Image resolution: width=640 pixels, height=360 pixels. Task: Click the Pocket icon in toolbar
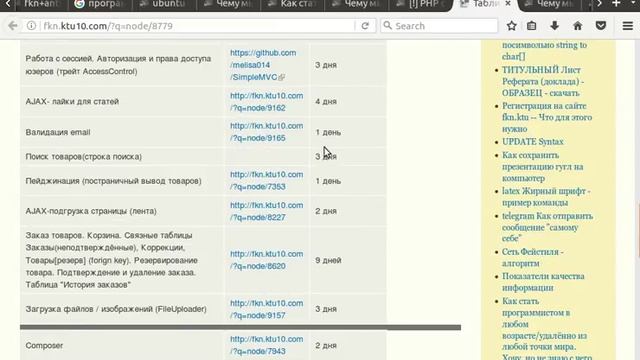click(600, 26)
